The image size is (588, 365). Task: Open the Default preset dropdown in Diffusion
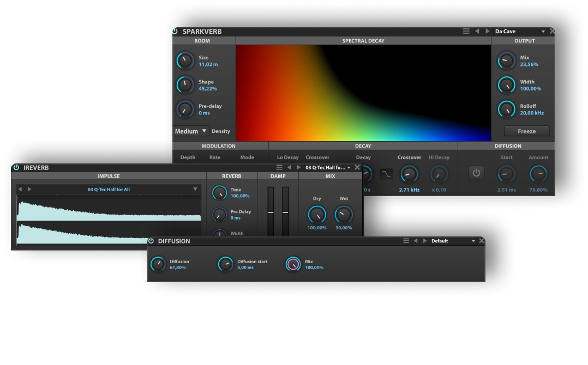pos(453,241)
